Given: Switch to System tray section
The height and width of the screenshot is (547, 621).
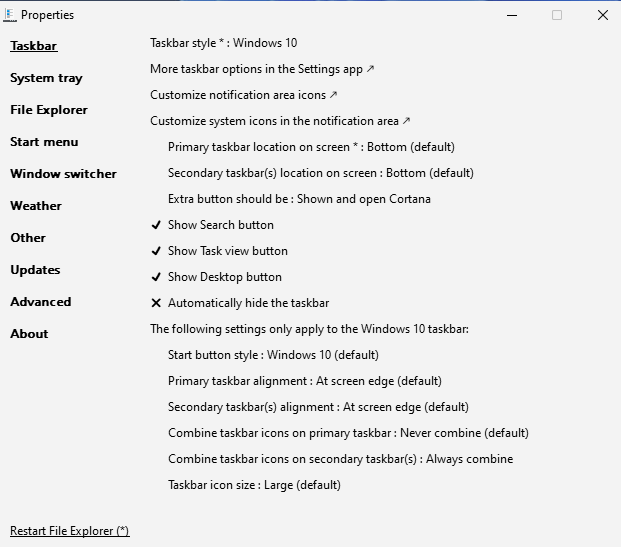Looking at the screenshot, I should click(x=46, y=78).
